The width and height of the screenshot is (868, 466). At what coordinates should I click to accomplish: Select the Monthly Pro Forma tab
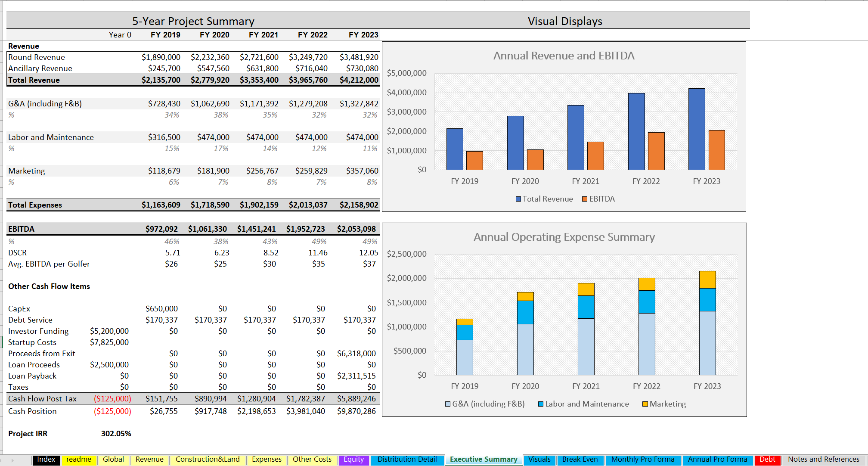[643, 460]
